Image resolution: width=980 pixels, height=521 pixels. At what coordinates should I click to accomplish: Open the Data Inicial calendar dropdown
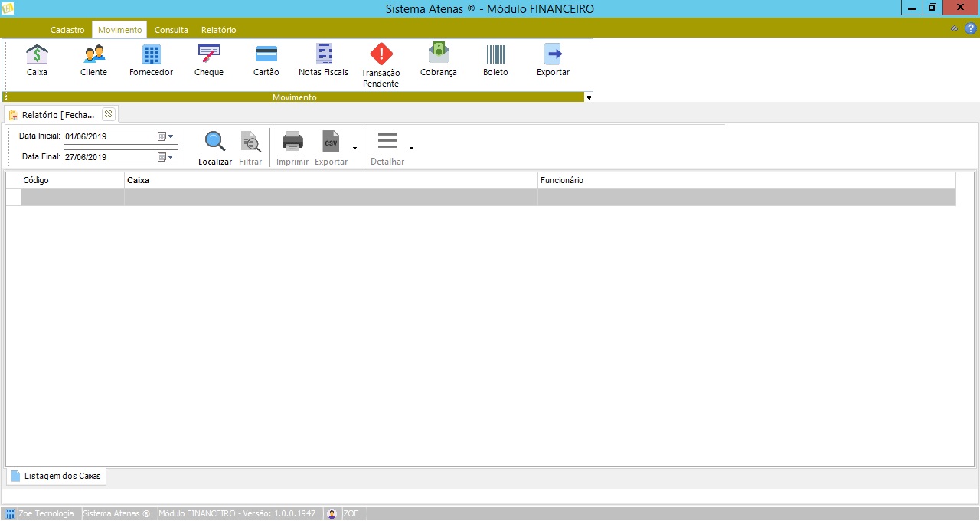coord(166,136)
